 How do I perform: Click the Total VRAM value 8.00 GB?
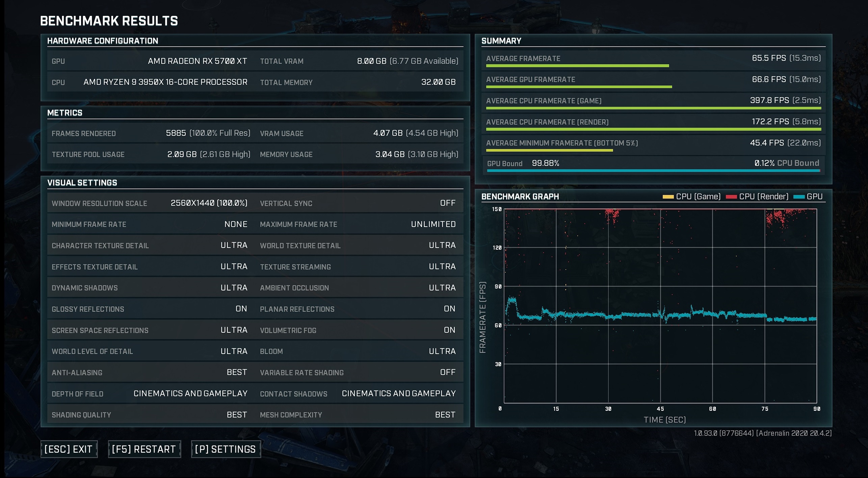(x=372, y=61)
